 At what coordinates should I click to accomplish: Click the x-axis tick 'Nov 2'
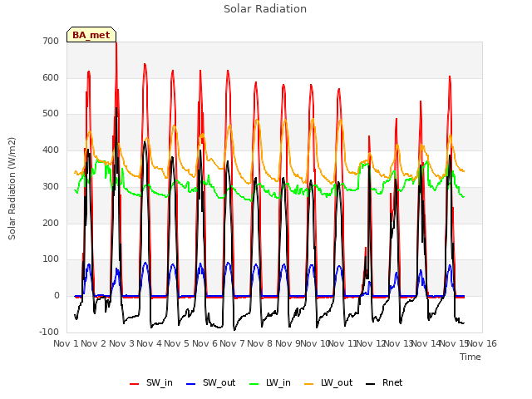coord(94,343)
